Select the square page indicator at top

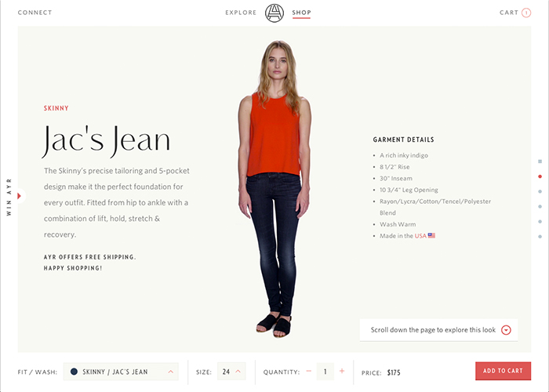(x=540, y=162)
